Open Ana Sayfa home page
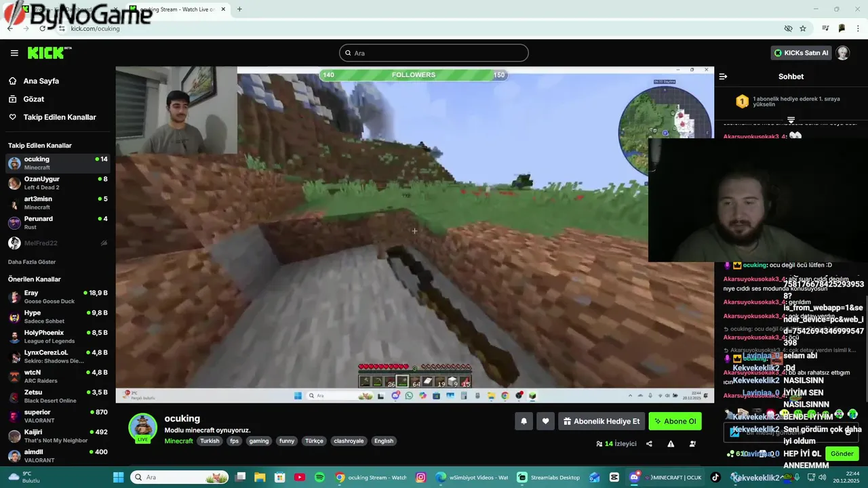The image size is (868, 488). click(41, 81)
